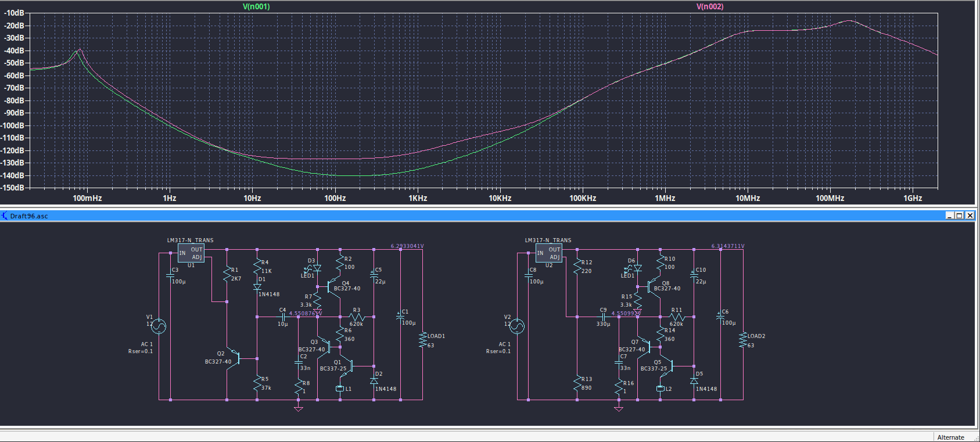Select resistor R12 220 symbol
Image resolution: width=980 pixels, height=442 pixels.
577,267
